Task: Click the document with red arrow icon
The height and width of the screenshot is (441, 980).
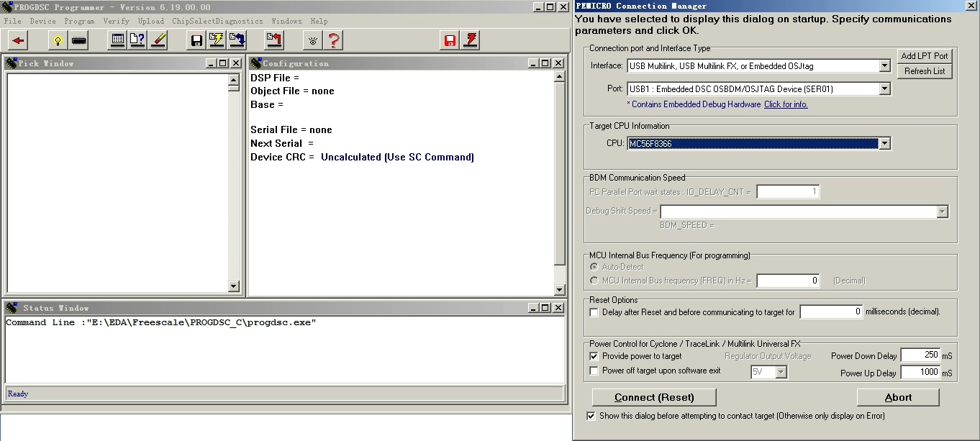Action: pyautogui.click(x=274, y=40)
